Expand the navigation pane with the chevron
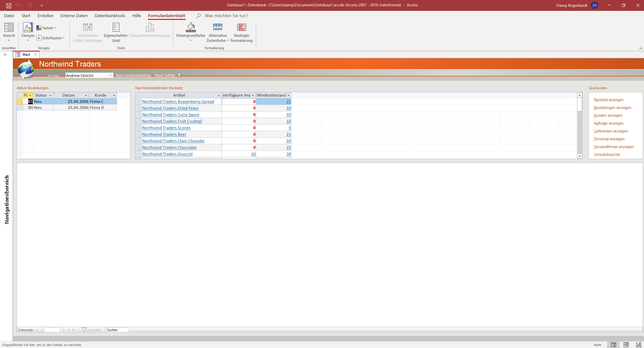Viewport: 644px width, 348px height. 5,54
